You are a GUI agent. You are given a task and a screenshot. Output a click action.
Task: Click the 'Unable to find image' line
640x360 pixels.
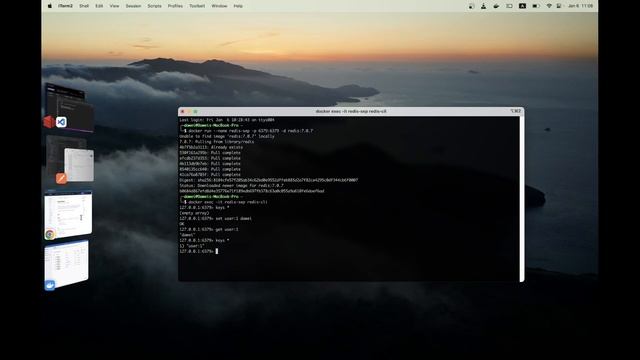[x=227, y=136]
